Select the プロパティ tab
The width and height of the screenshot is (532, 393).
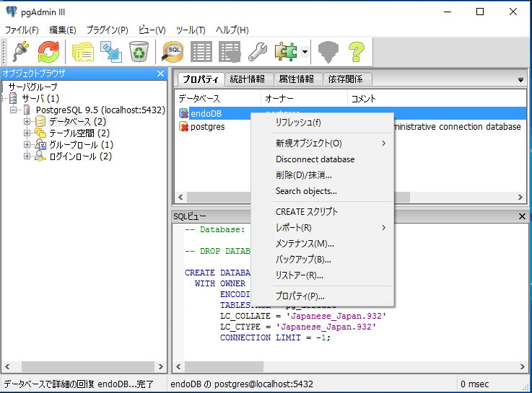[x=201, y=79]
